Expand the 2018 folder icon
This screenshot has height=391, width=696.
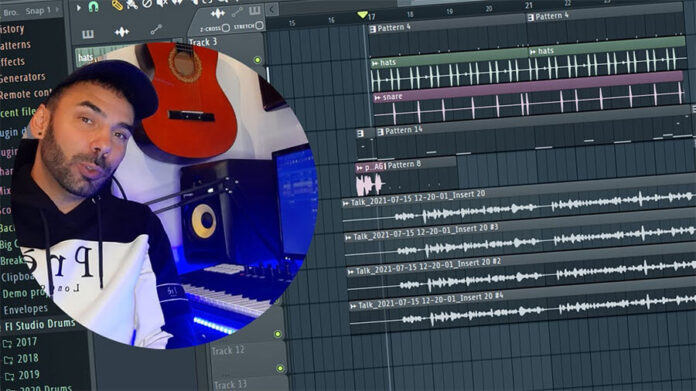pos(8,360)
